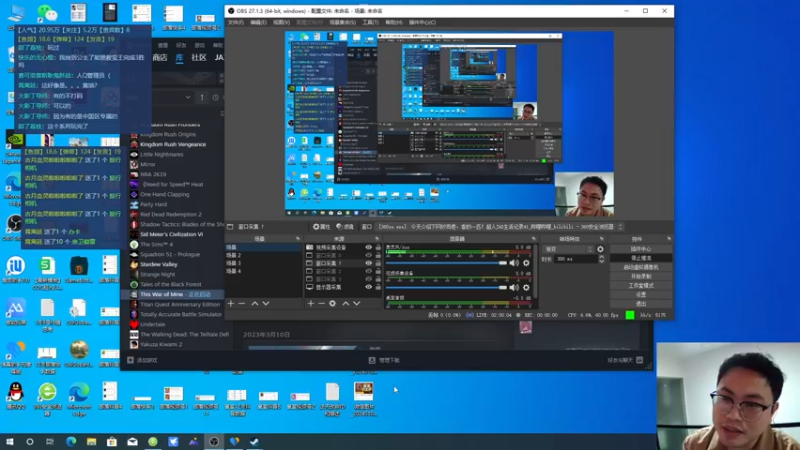
Task: Switch to the Steam 社区 tab
Action: click(x=198, y=58)
